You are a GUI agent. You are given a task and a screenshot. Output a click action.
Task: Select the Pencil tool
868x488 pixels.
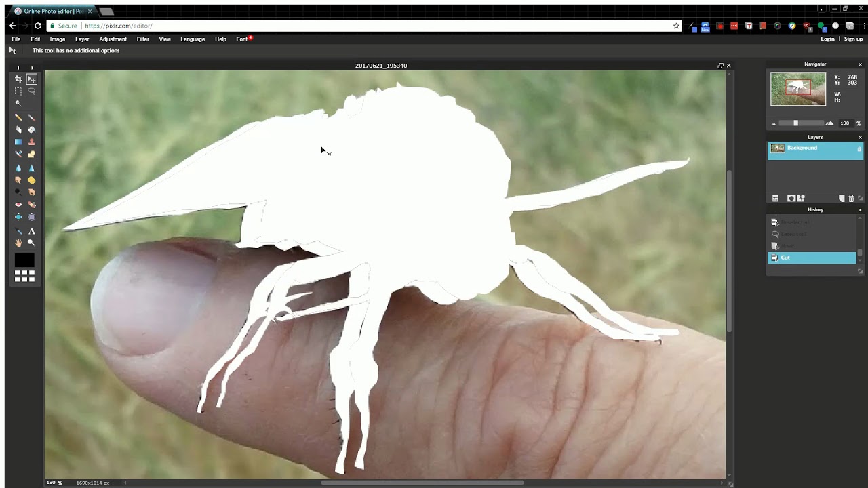point(18,117)
